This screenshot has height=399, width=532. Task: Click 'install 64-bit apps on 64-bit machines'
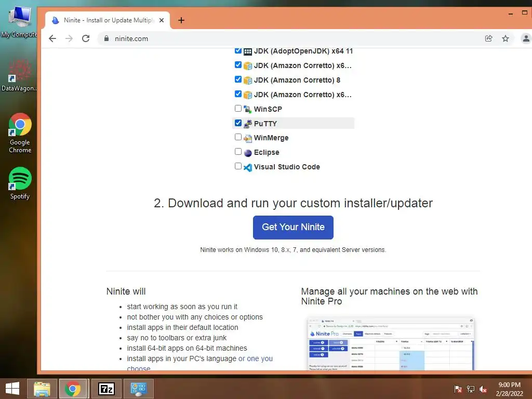click(x=187, y=349)
